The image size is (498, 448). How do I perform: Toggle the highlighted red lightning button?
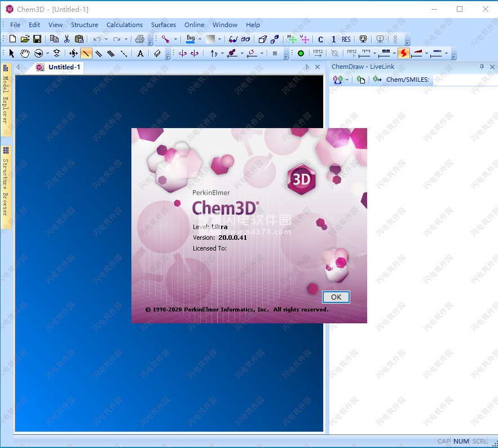(x=403, y=53)
